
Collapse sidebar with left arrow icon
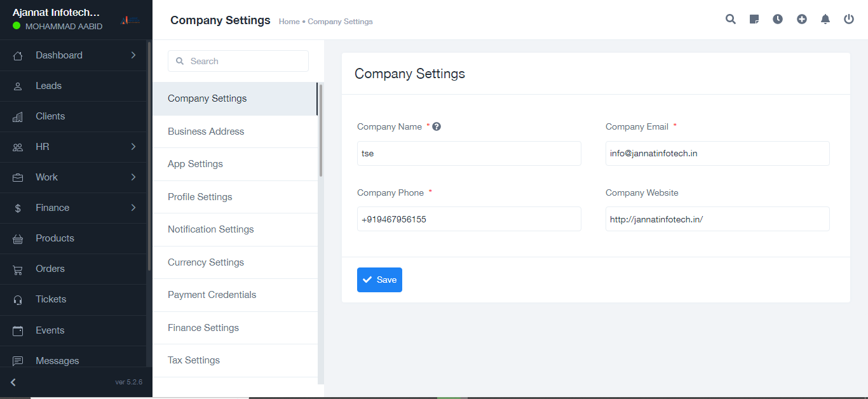pos(13,382)
